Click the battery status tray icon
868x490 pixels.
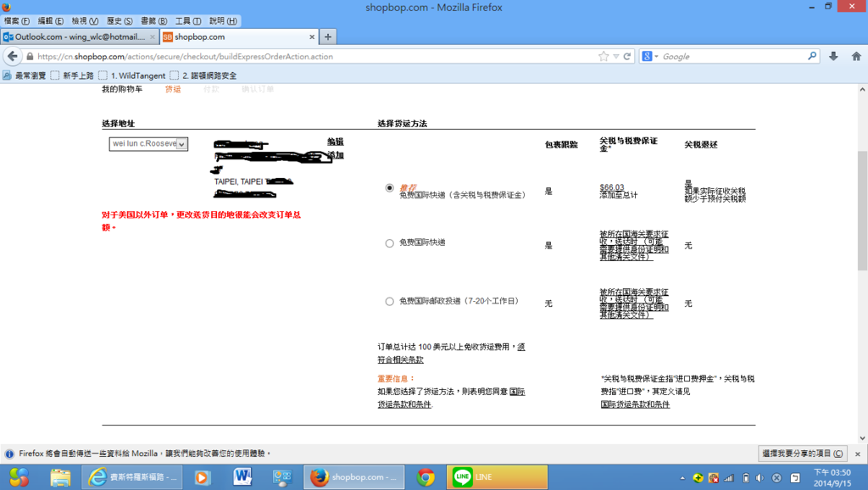pos(746,478)
